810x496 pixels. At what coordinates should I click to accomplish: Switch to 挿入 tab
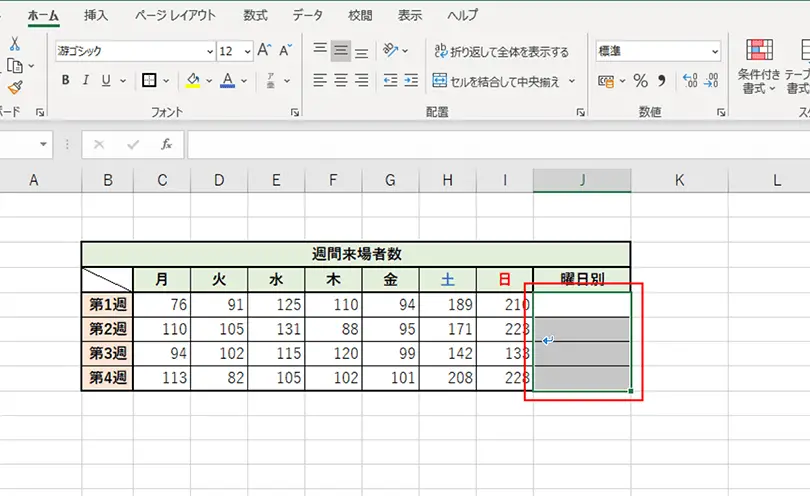pyautogui.click(x=96, y=16)
